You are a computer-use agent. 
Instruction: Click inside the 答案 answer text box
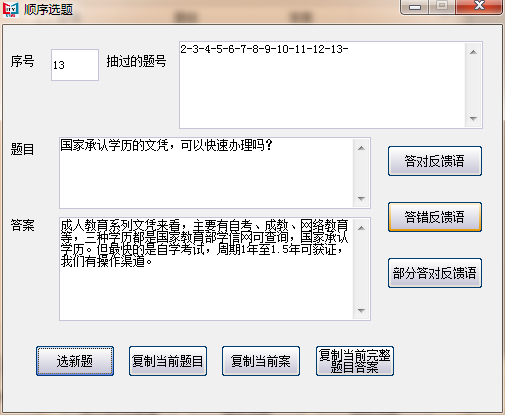tap(207, 269)
